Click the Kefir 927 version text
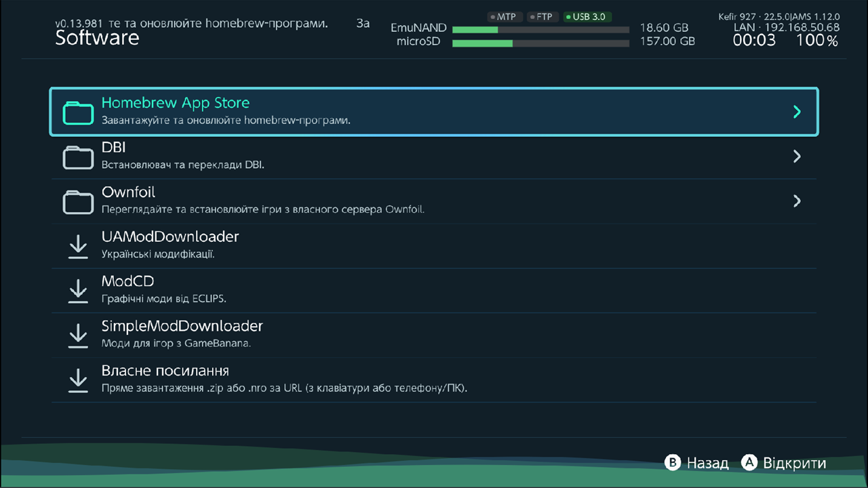 [x=778, y=16]
